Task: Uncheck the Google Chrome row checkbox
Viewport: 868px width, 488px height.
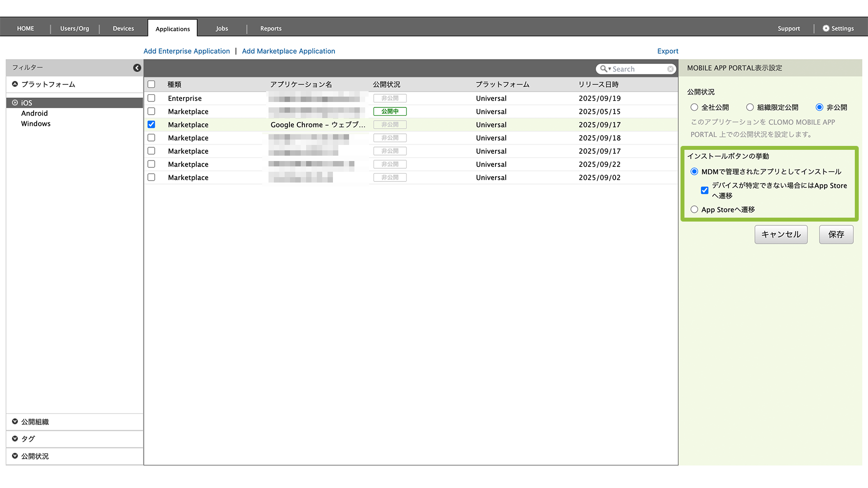Action: (151, 124)
